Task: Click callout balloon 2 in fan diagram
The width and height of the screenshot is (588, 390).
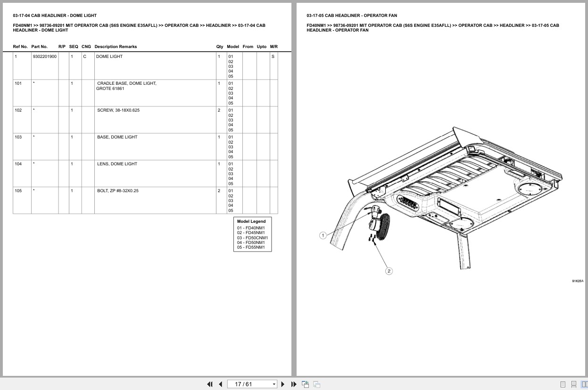Action: coord(389,271)
